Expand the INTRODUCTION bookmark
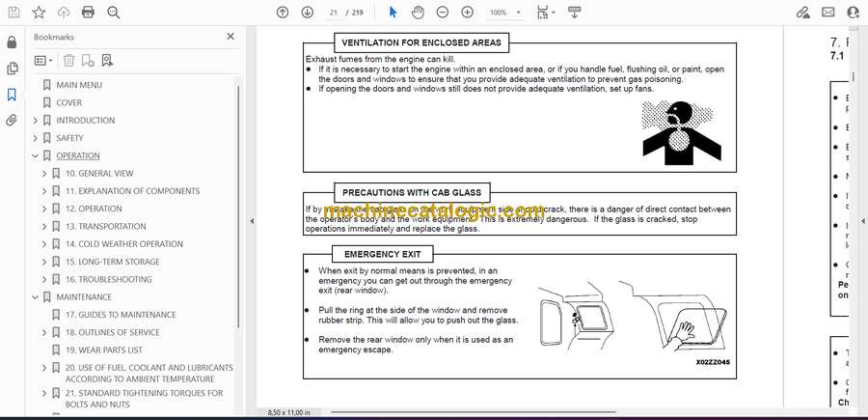The image size is (868, 420). (x=36, y=121)
